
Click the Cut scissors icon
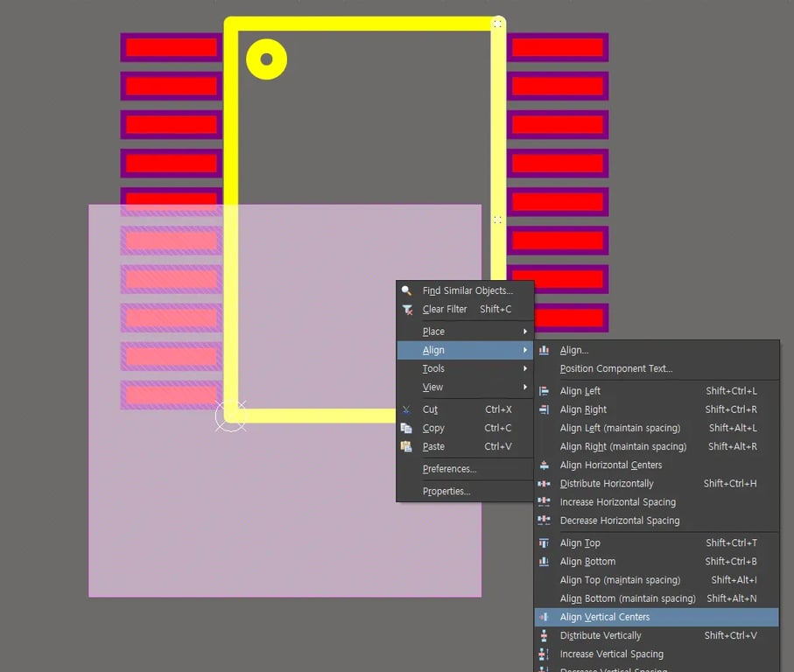pos(406,409)
